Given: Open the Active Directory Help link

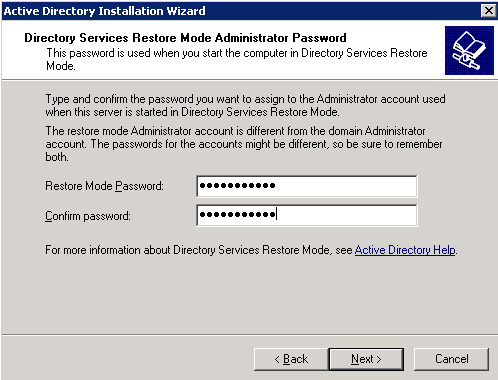Looking at the screenshot, I should tap(405, 250).
